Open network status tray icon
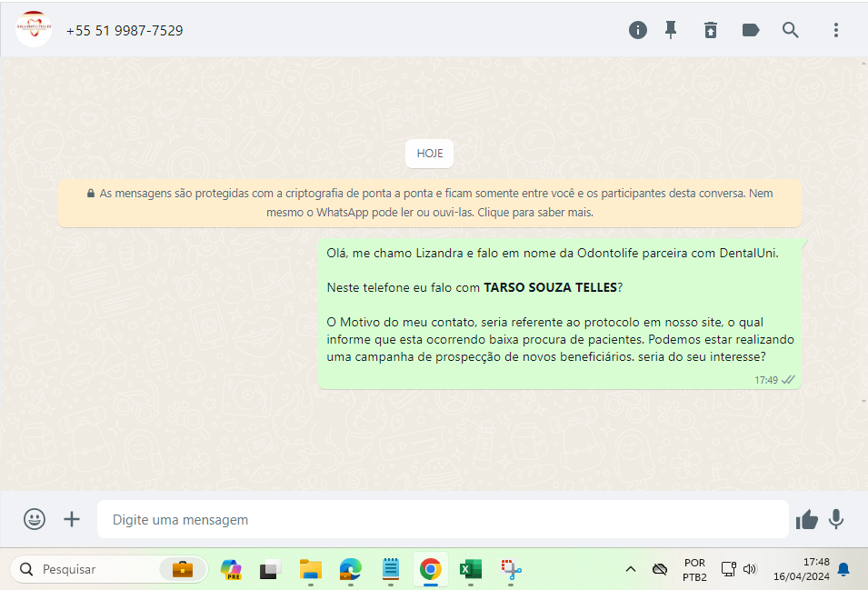The image size is (868, 590). tap(728, 569)
